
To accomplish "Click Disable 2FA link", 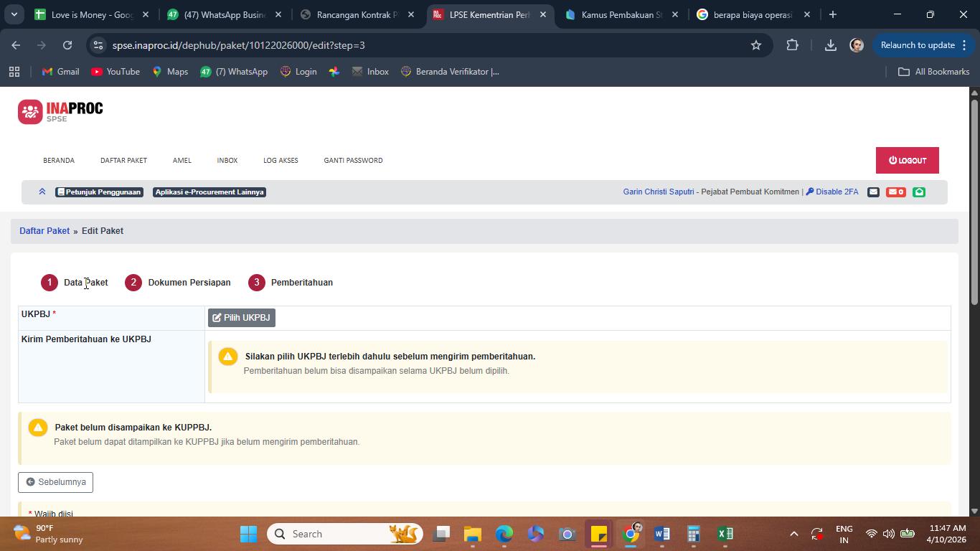I will (832, 192).
